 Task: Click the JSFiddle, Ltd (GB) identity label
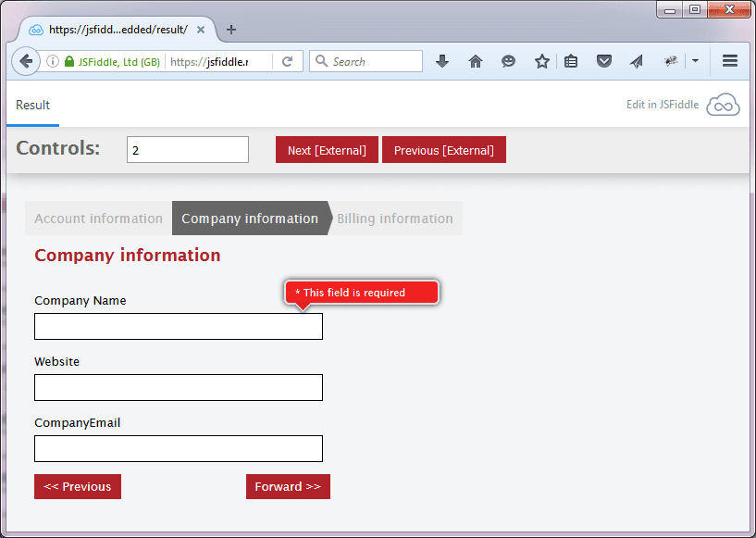pos(118,62)
